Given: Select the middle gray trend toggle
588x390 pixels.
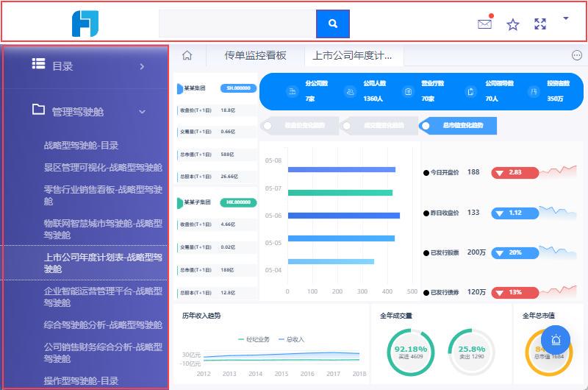Looking at the screenshot, I should pos(379,125).
